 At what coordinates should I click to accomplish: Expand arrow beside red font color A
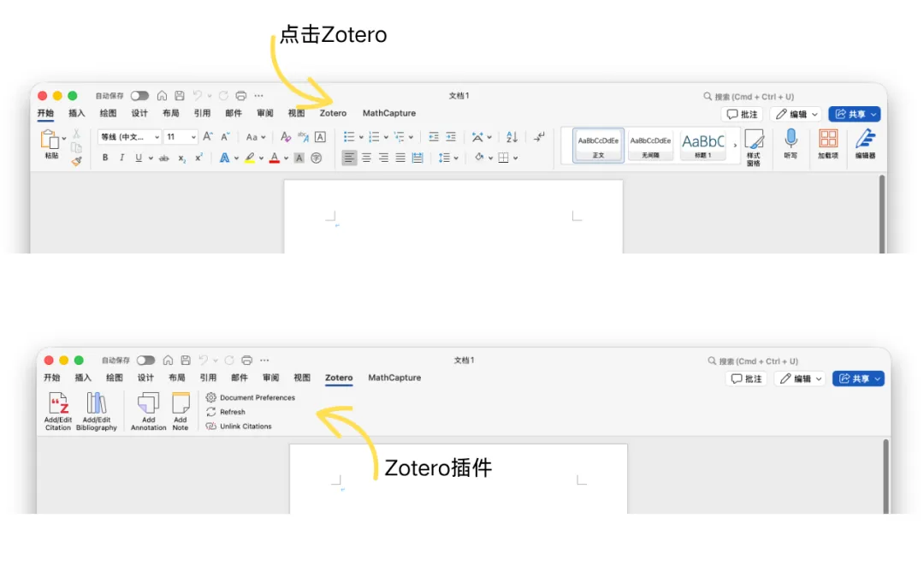(x=287, y=158)
